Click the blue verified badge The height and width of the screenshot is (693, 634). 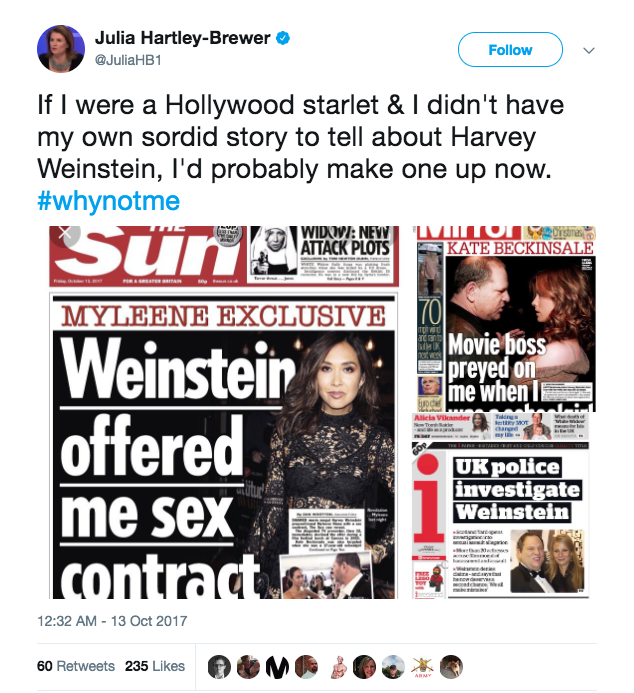tap(283, 38)
